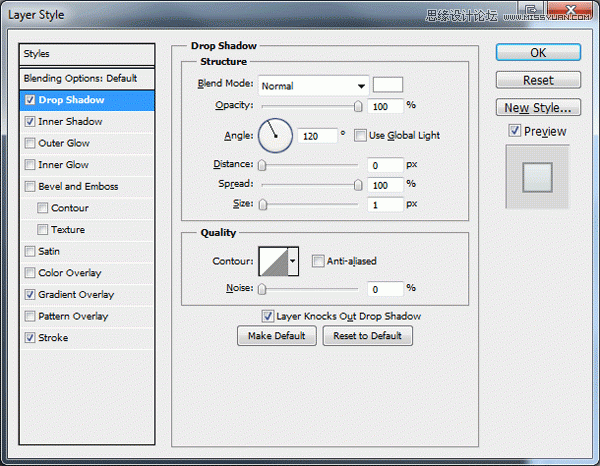600x466 pixels.
Task: Click the Noise value field
Action: coord(385,289)
